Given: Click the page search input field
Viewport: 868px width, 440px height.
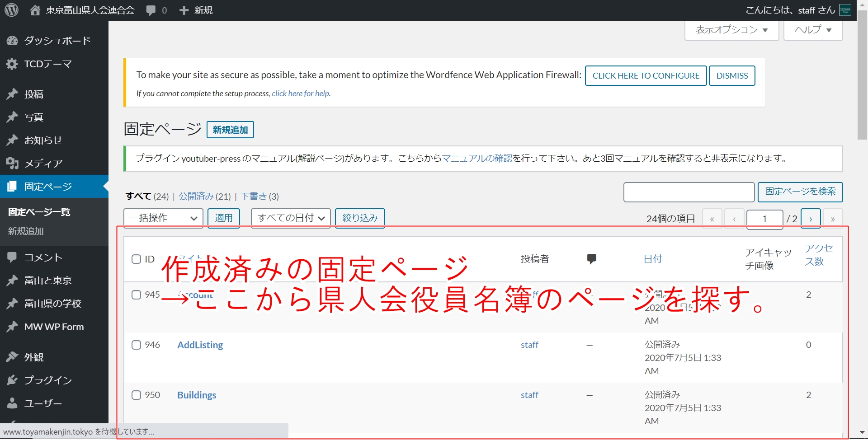Looking at the screenshot, I should pyautogui.click(x=689, y=192).
